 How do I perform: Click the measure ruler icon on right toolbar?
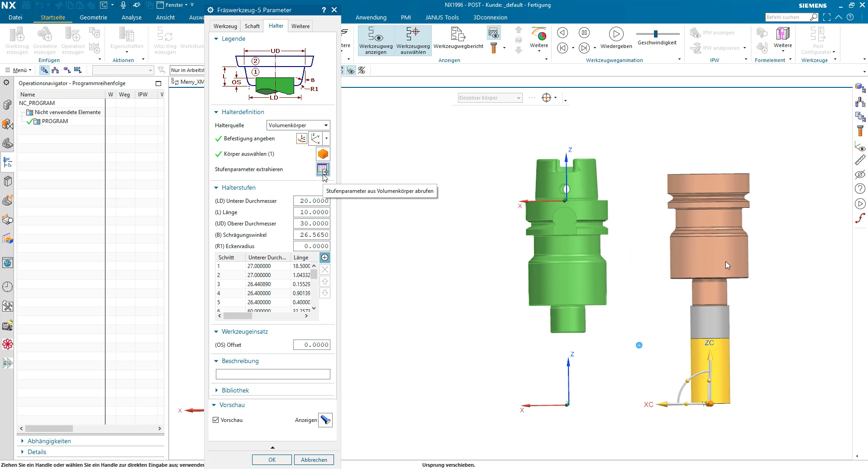(860, 160)
